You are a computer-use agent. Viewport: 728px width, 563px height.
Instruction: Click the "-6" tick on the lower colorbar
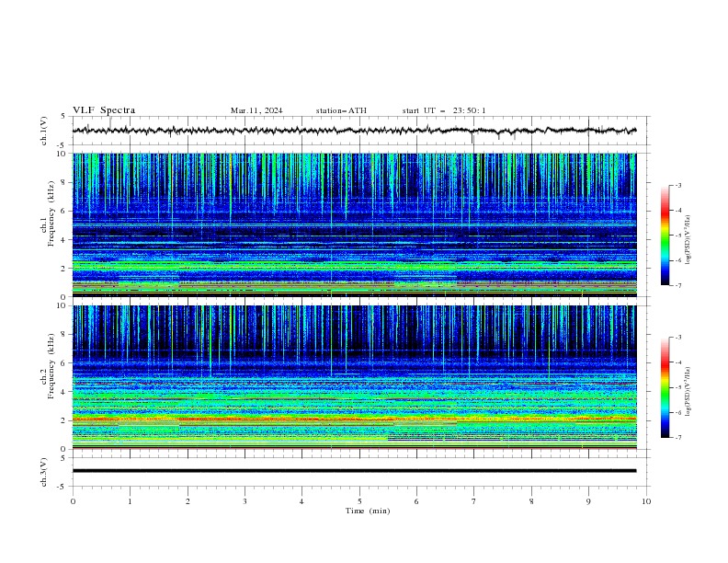(677, 412)
